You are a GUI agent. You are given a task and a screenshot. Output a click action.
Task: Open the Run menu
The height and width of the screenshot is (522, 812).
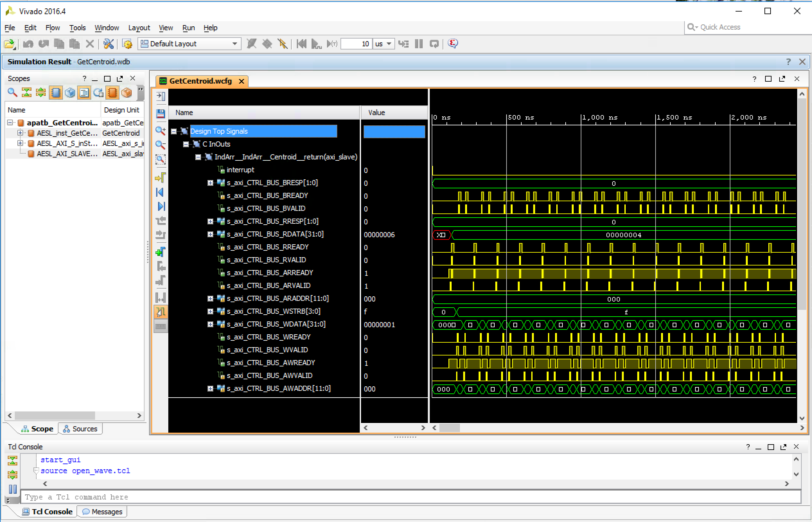(188, 28)
